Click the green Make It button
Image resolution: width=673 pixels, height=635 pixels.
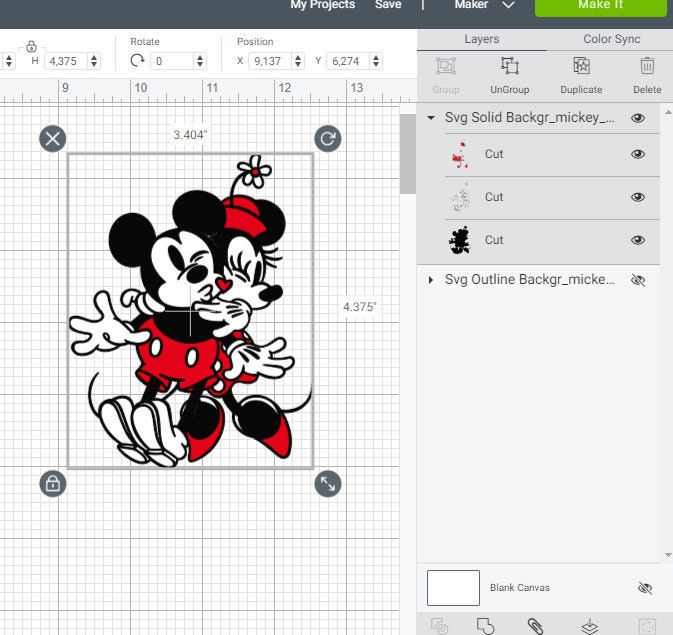click(600, 6)
